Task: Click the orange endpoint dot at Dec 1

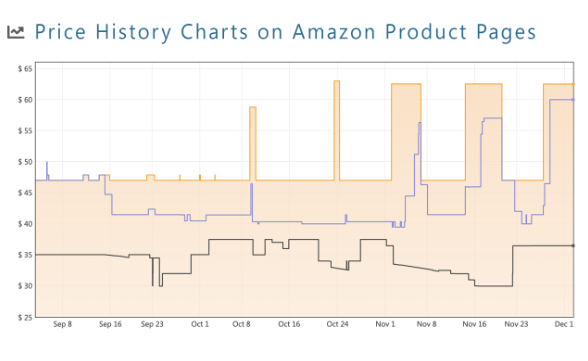Action: (x=573, y=84)
